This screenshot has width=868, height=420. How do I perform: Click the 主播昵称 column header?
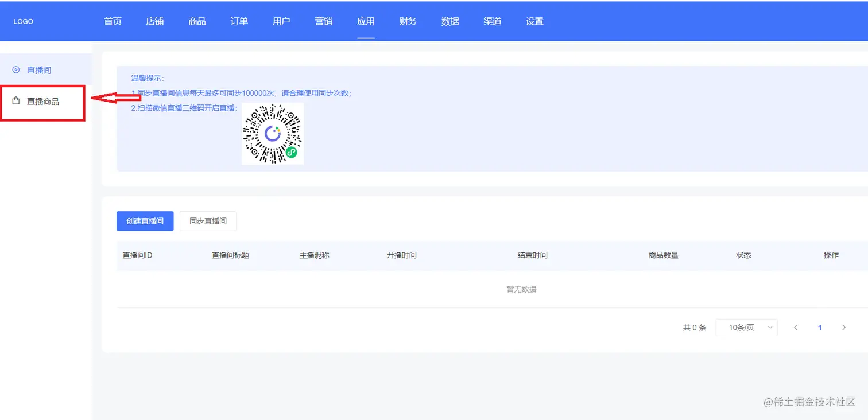click(314, 255)
